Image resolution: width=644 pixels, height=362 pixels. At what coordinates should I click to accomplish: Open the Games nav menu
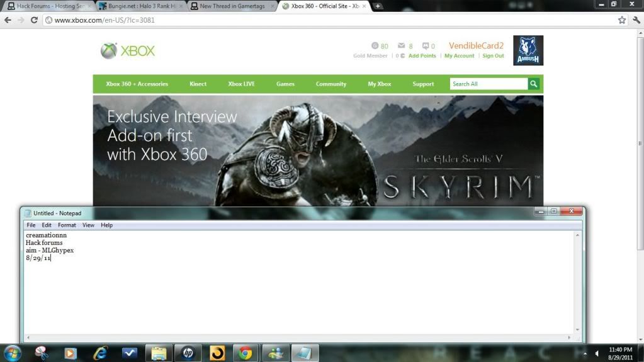pyautogui.click(x=285, y=84)
